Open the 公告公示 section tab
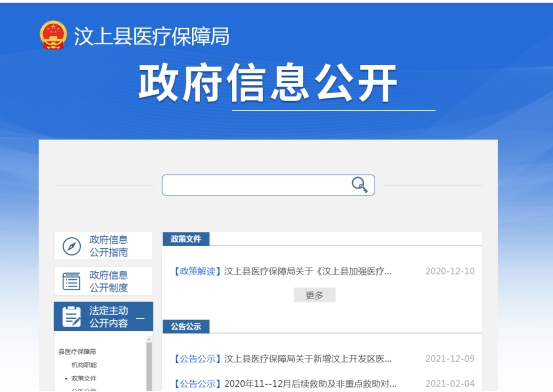This screenshot has width=553, height=392. 186,326
